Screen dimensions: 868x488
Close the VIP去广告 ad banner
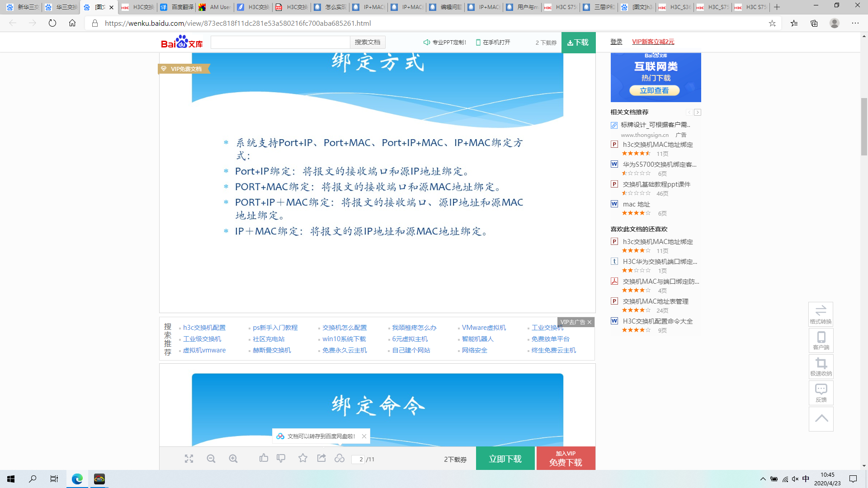coord(590,322)
